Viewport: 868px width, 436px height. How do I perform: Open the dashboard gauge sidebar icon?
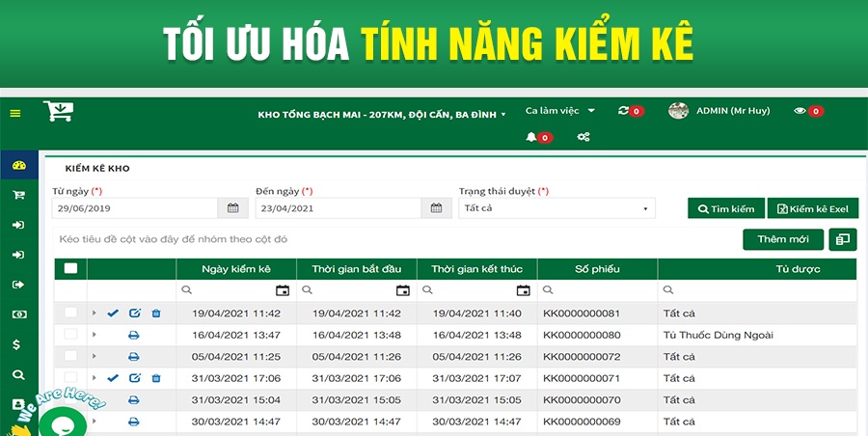[x=19, y=165]
